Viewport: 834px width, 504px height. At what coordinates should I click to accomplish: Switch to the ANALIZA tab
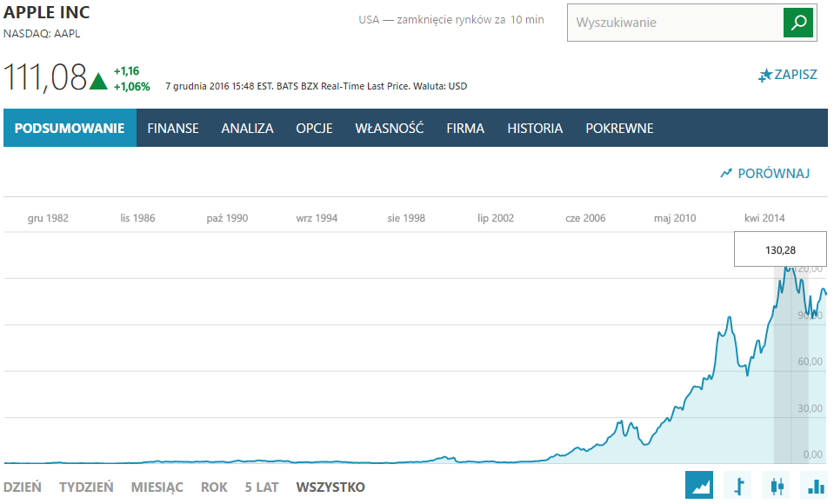[247, 128]
